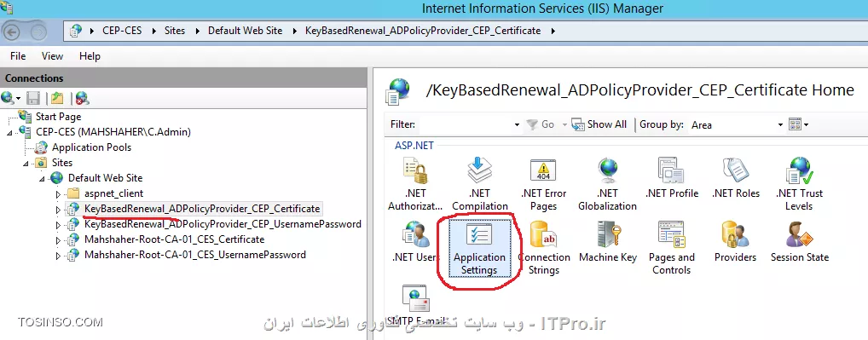
Task: Open .NET Trust Levels feature
Action: 799,184
